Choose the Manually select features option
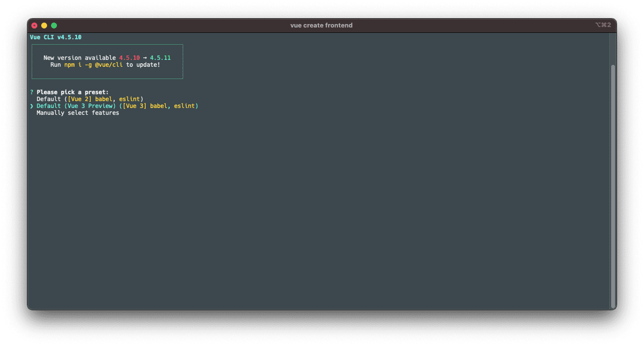Viewport: 644px width, 346px height. pos(78,112)
